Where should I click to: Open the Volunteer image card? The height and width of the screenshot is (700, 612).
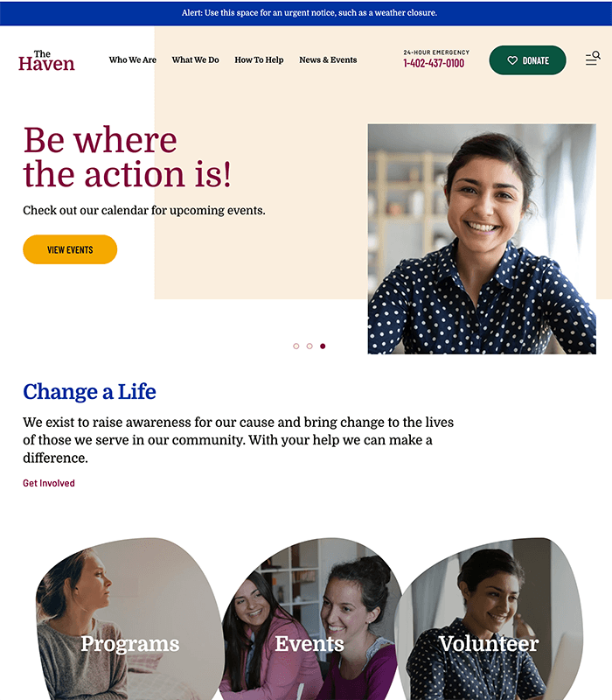(x=490, y=619)
